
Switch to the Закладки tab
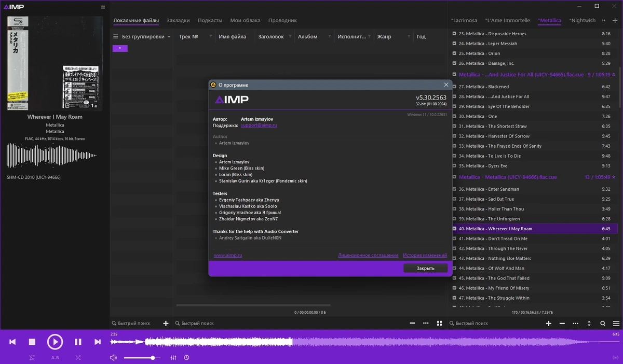[178, 20]
